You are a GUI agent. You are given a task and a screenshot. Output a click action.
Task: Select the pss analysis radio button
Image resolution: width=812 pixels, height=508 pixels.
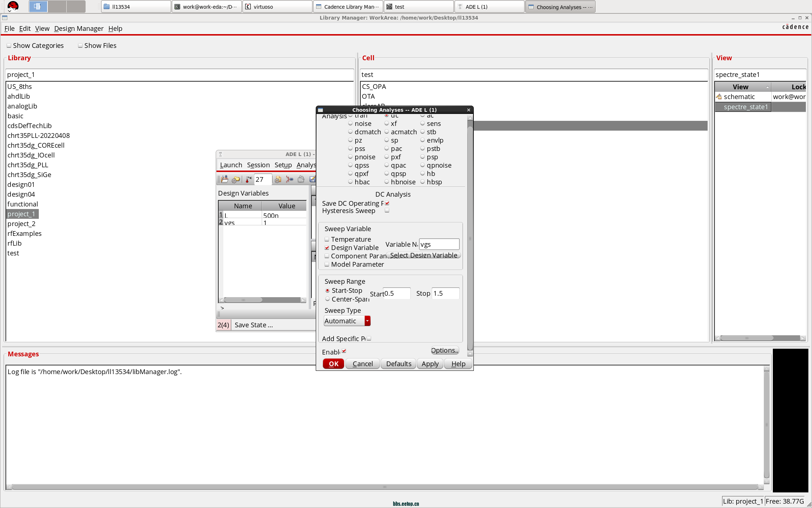coord(350,148)
